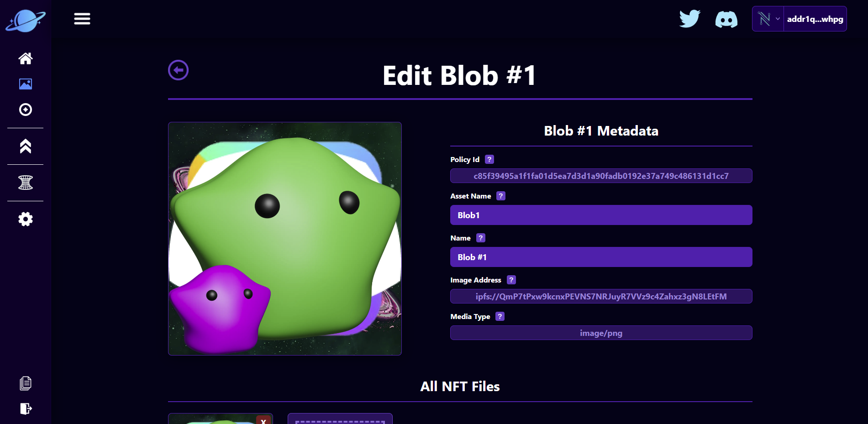This screenshot has height=424, width=868.
Task: Click the large Blob NFT preview image
Action: coord(285,239)
